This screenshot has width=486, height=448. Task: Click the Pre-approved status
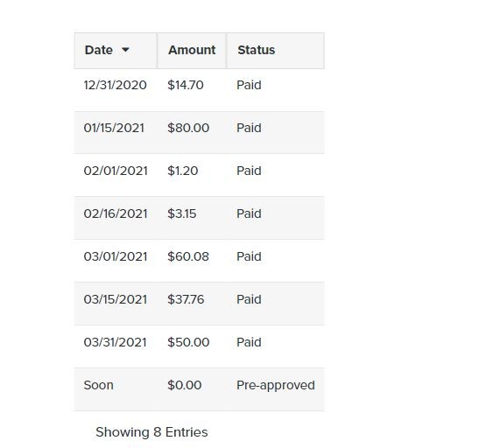(x=276, y=386)
